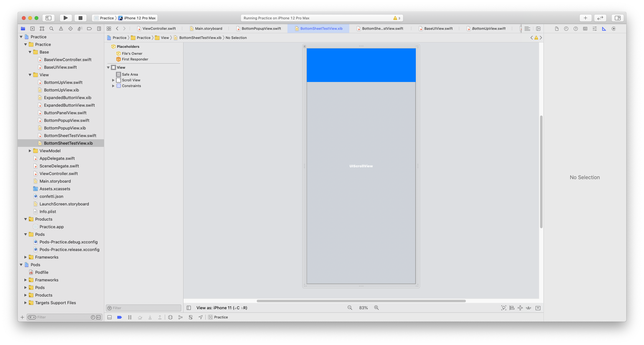Image resolution: width=644 pixels, height=345 pixels.
Task: Click Resolve Auto Layout Issues icon
Action: point(528,308)
